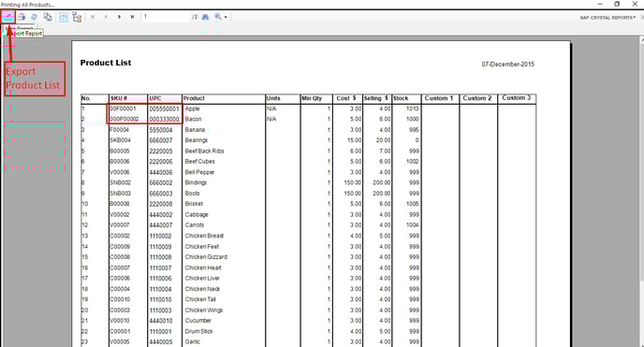Click the Custom 2 column header
Image resolution: width=644 pixels, height=347 pixels.
478,98
